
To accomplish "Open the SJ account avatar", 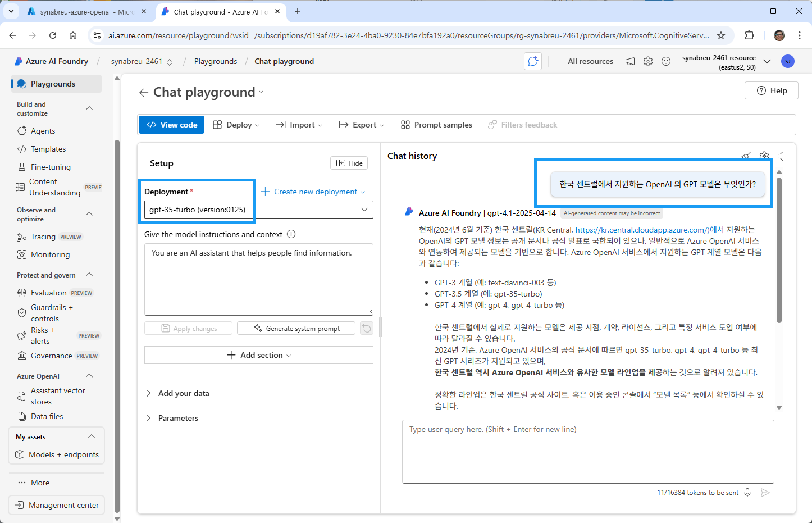I will [x=788, y=61].
